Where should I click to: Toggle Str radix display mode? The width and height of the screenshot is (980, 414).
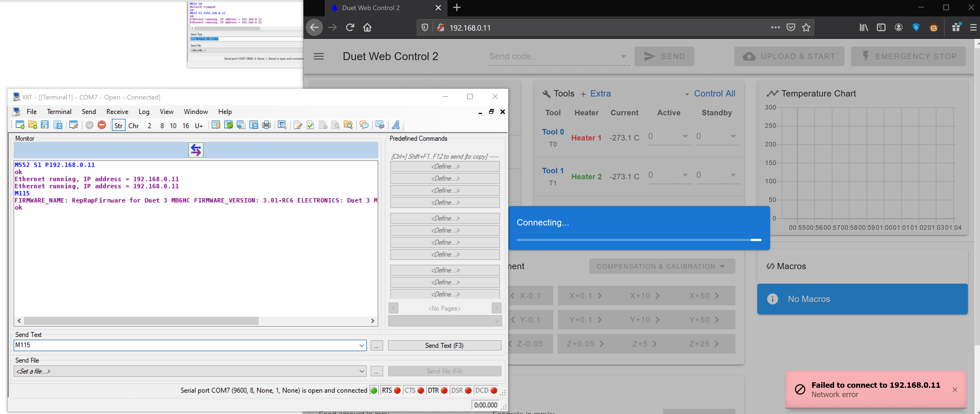118,126
